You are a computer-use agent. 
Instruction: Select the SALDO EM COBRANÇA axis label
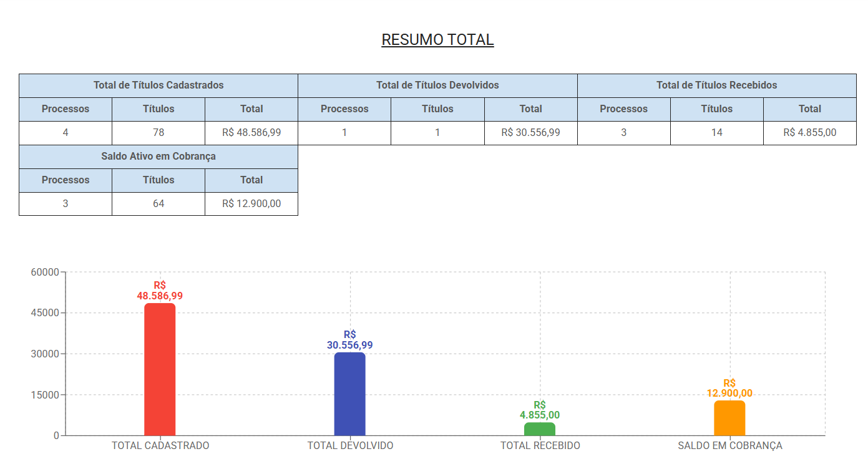729,446
